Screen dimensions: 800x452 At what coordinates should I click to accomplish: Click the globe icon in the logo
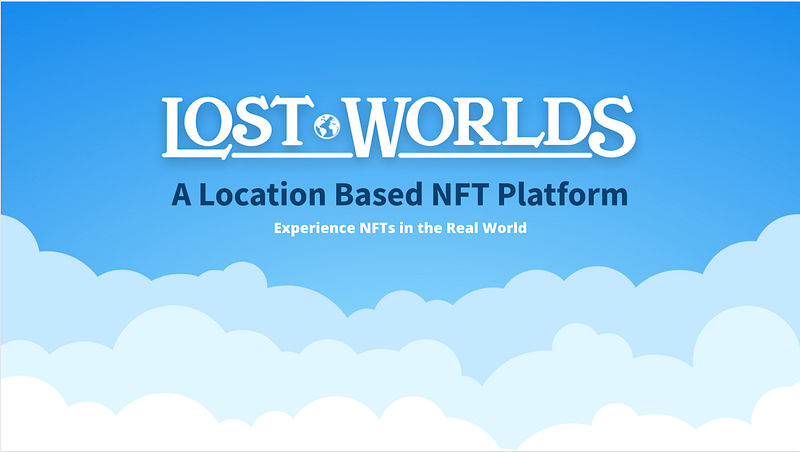(327, 126)
